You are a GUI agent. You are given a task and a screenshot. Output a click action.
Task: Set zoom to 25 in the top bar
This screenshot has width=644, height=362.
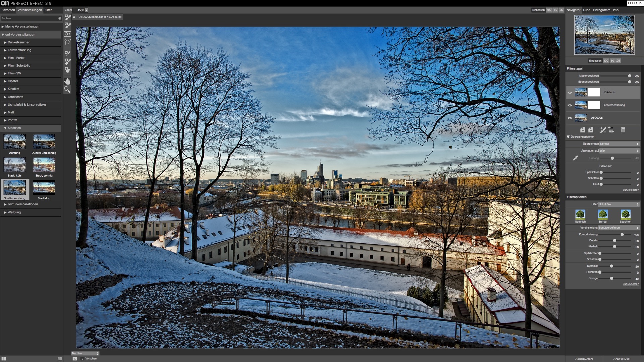coord(561,10)
